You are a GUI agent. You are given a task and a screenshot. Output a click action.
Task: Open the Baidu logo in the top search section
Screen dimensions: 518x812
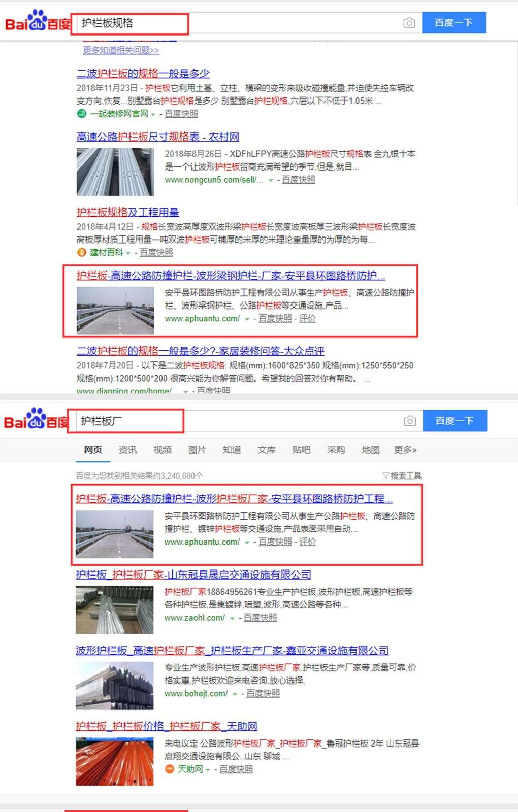pos(38,21)
